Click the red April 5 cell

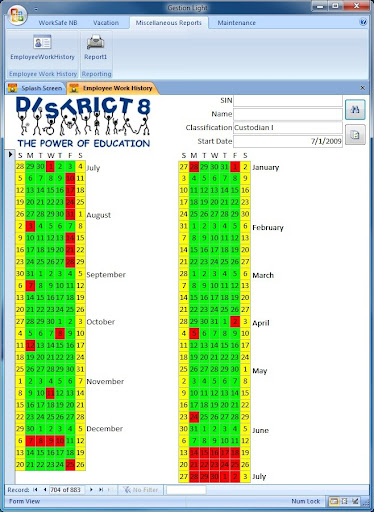coord(194,333)
